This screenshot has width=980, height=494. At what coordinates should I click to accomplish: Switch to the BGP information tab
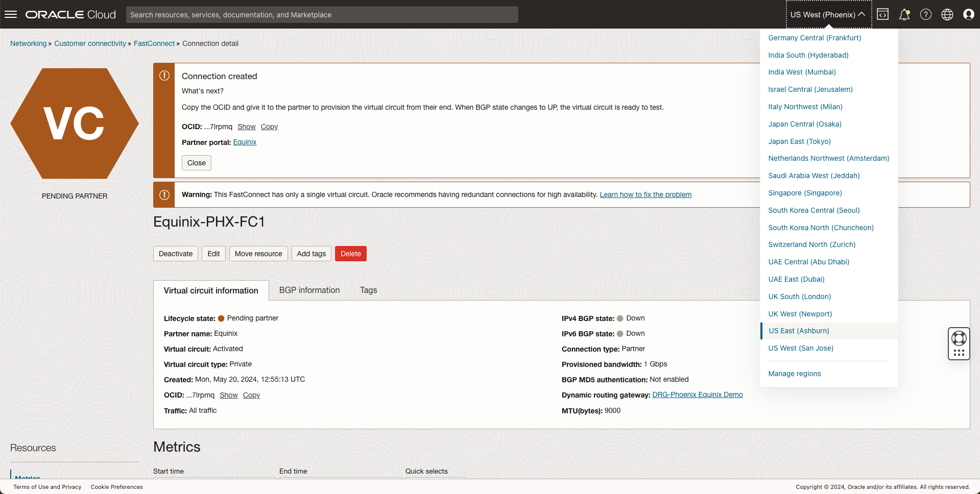click(309, 290)
